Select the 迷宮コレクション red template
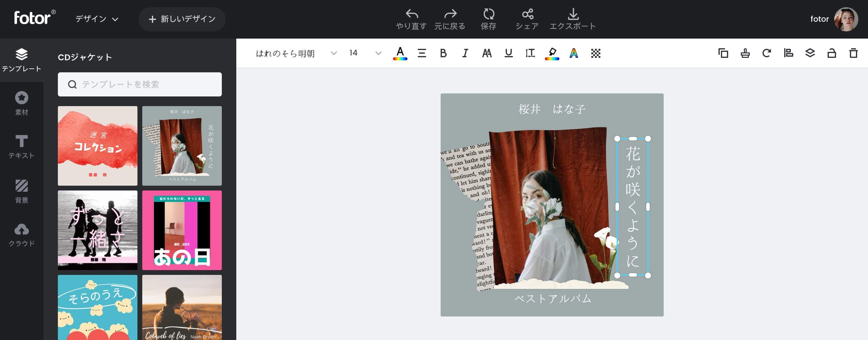Viewport: 868px width, 340px height. coord(98,146)
